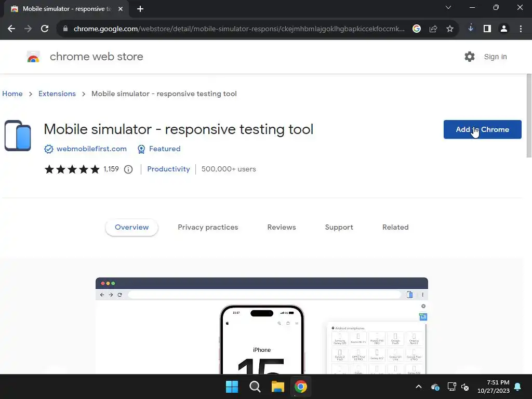Open the Chrome downloads icon
The height and width of the screenshot is (399, 532).
click(x=471, y=29)
